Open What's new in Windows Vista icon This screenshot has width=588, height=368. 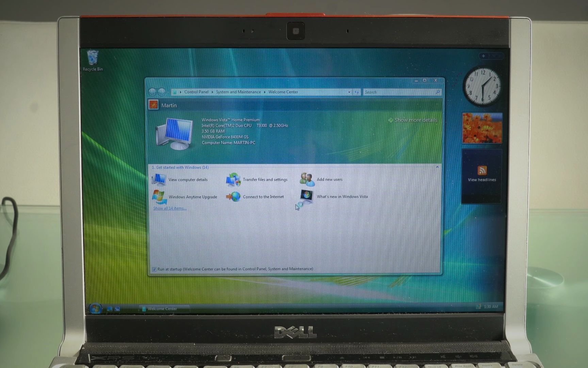307,196
